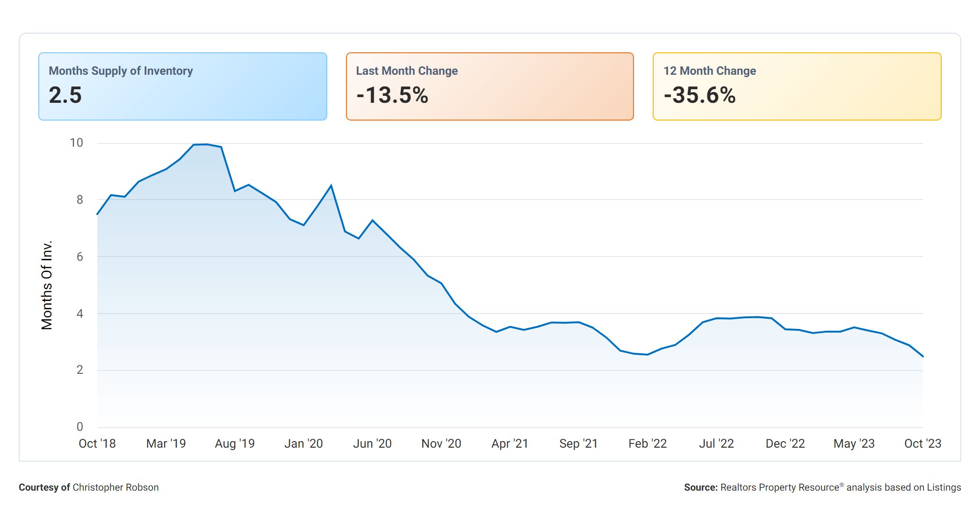
Task: Click the Realtors Property Resource source text
Action: (x=780, y=487)
